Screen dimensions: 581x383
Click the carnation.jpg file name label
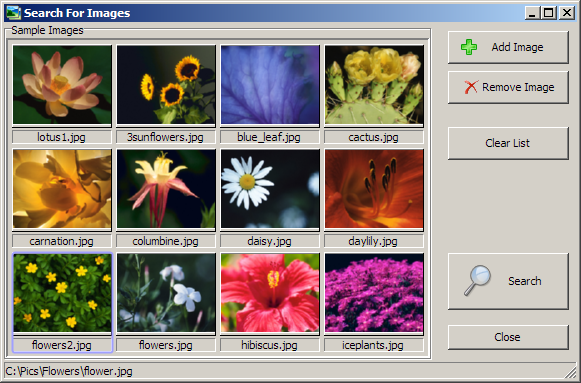click(62, 241)
